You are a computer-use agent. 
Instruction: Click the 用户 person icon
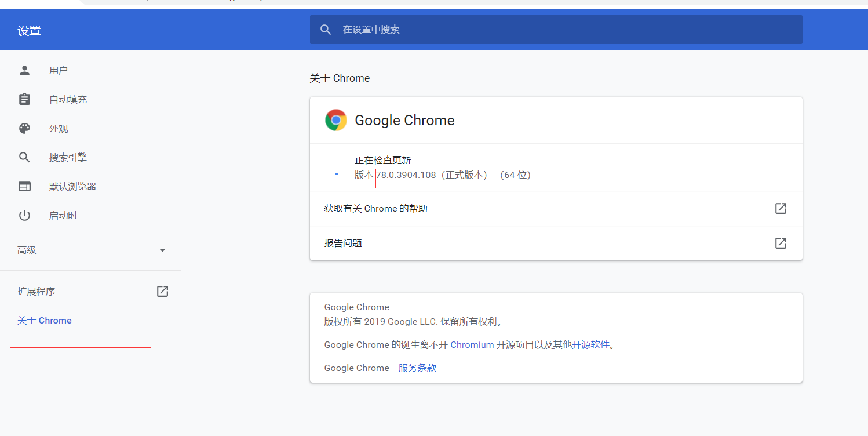coord(24,70)
